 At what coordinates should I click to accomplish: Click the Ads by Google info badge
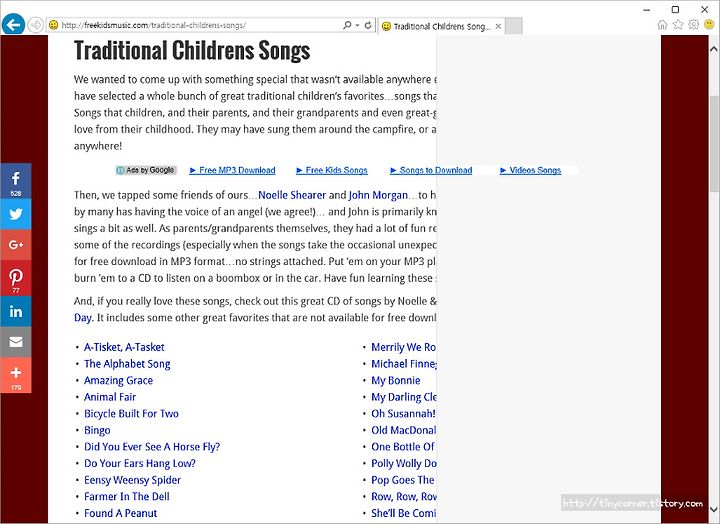[146, 170]
